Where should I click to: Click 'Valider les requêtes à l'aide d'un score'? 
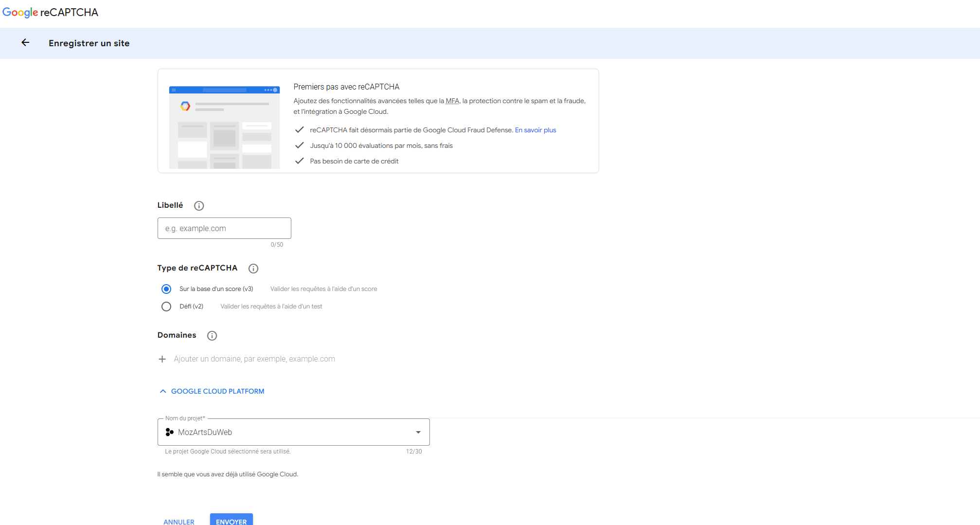click(323, 289)
